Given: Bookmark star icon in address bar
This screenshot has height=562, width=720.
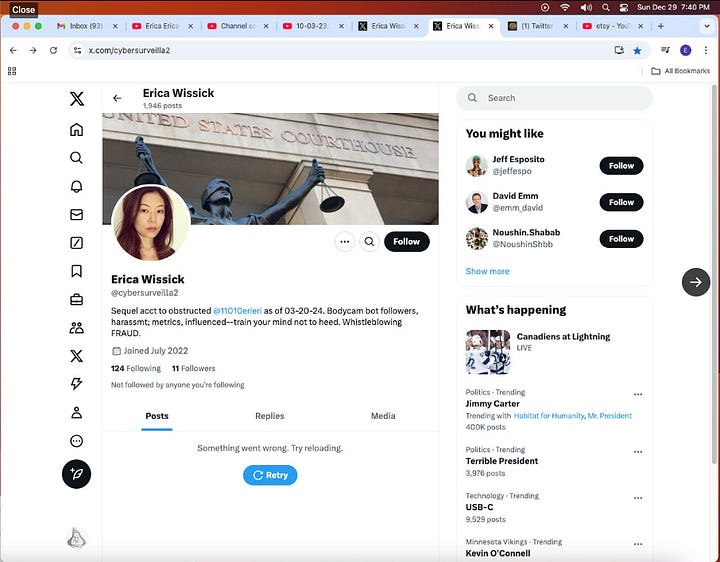Looking at the screenshot, I should 637,51.
